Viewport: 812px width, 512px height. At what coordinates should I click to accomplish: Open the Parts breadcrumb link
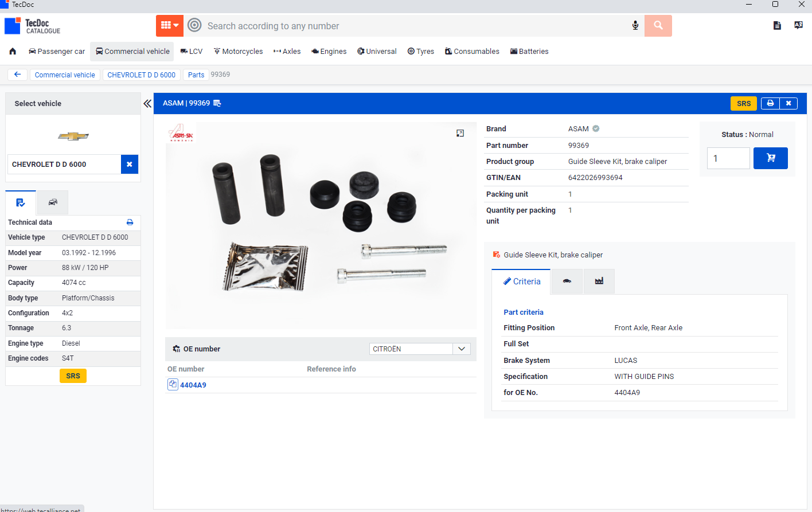(x=196, y=75)
